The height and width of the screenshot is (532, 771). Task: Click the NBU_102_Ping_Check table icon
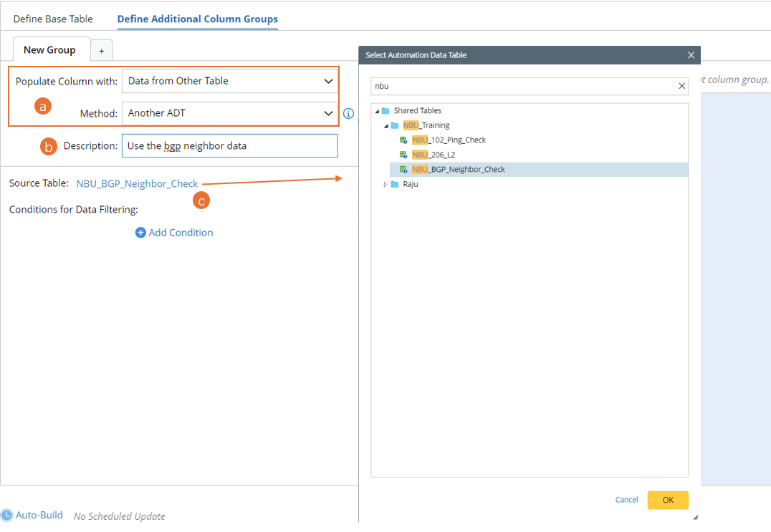click(x=403, y=140)
